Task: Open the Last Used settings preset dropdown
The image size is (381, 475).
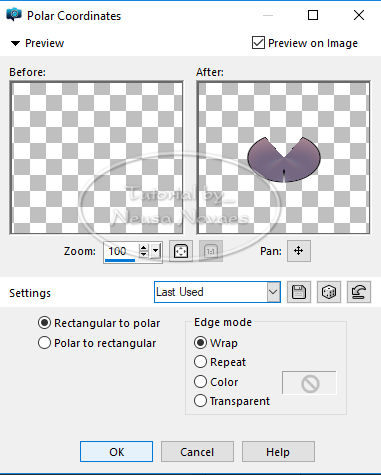Action: pos(217,292)
